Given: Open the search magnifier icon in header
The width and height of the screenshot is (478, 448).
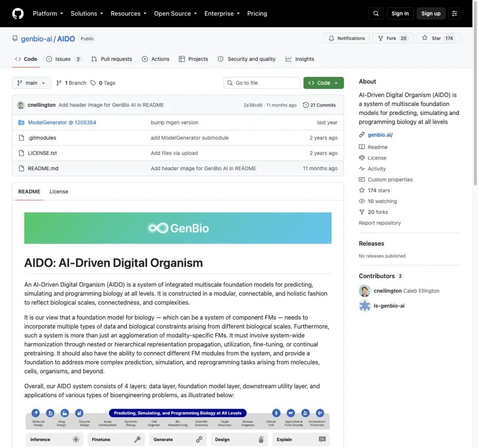Looking at the screenshot, I should click(x=376, y=13).
